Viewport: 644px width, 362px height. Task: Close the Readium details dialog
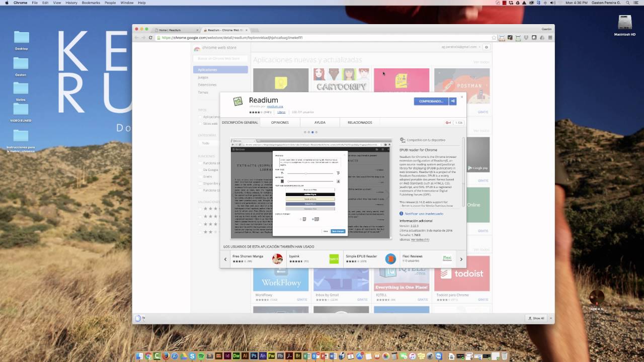coord(461,97)
